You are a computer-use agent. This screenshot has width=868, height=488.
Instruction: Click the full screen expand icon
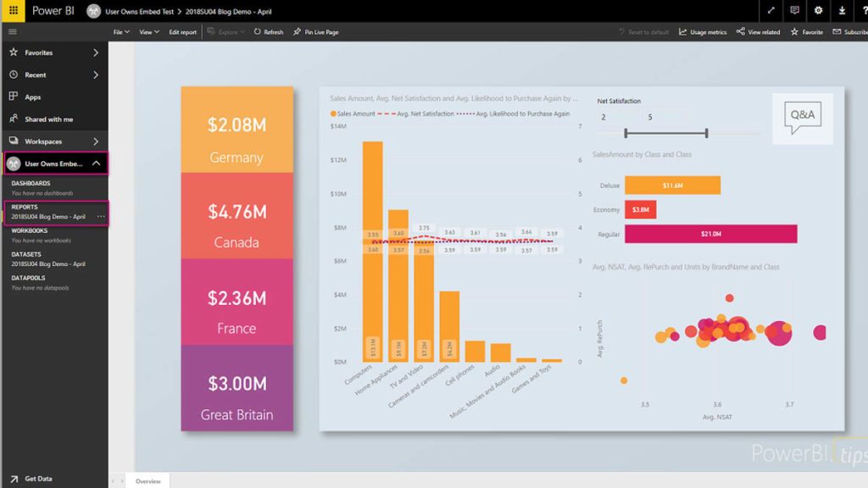pos(770,11)
